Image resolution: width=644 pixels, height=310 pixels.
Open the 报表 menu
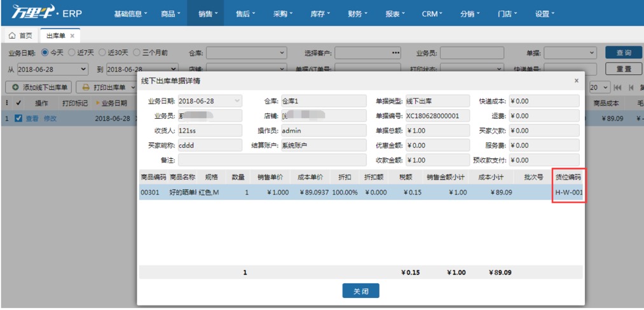tap(395, 13)
